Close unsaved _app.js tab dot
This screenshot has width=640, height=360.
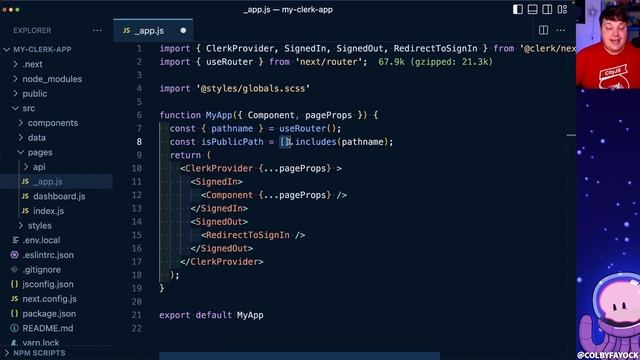[x=183, y=31]
